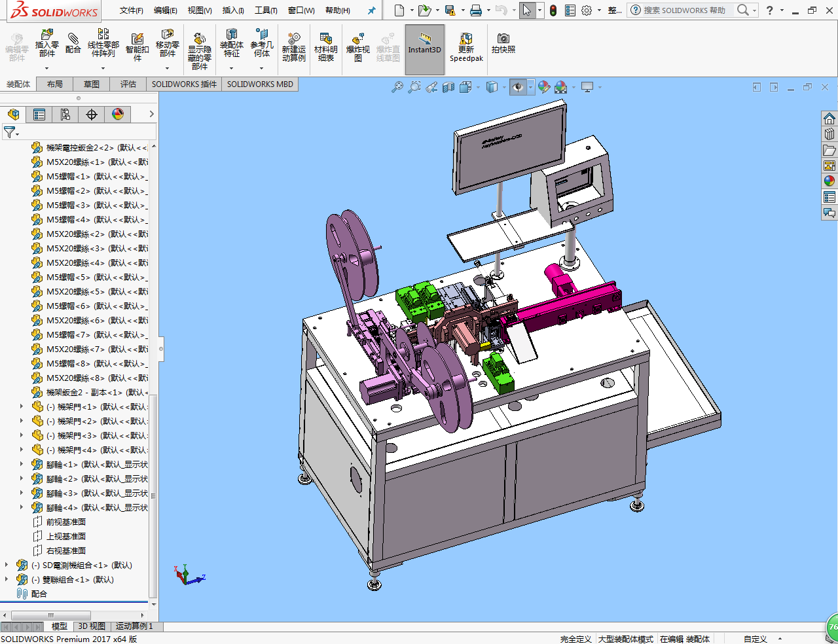838x644 pixels.
Task: Click the 参考几何体 Reference Geometry tool
Action: point(262,45)
